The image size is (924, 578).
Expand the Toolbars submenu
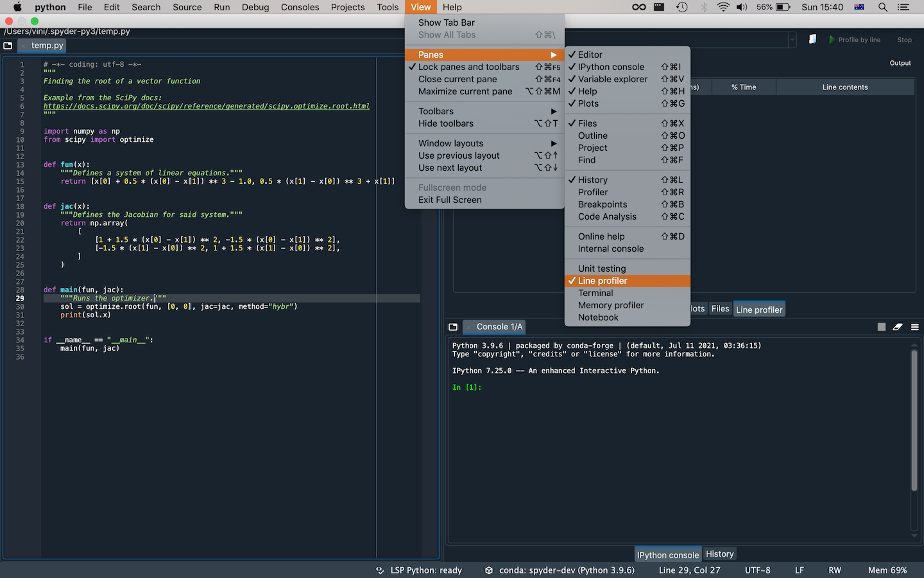pyautogui.click(x=436, y=111)
